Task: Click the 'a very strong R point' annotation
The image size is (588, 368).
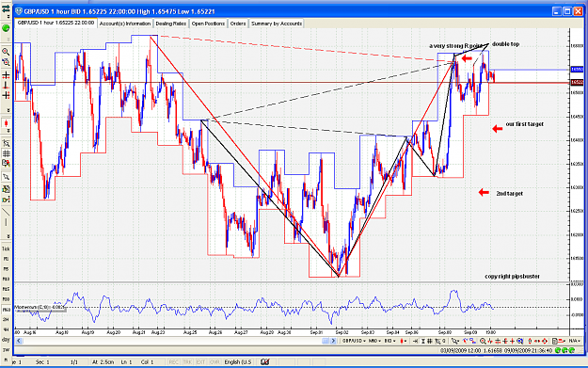Action: [456, 46]
